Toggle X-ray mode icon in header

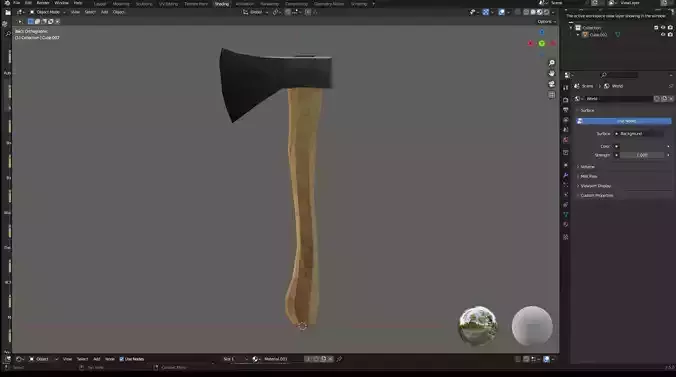[x=517, y=13]
